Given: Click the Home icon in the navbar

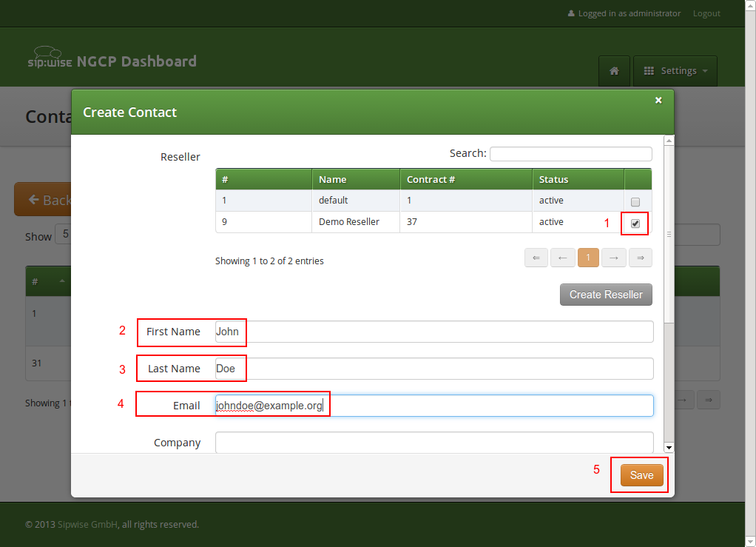Looking at the screenshot, I should coord(614,70).
